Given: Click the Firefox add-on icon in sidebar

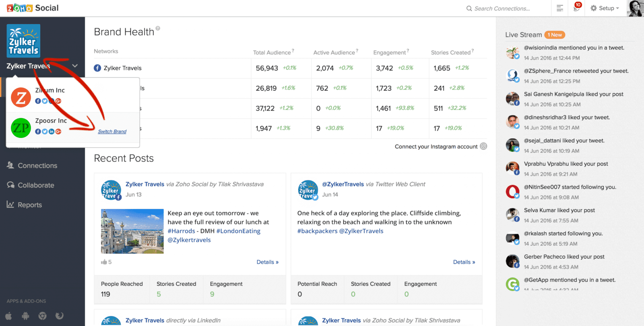Looking at the screenshot, I should click(x=60, y=316).
